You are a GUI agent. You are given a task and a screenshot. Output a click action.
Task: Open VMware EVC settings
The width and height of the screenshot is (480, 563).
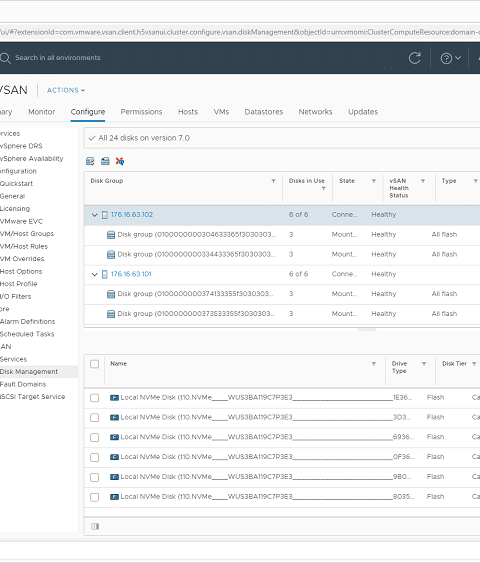click(22, 222)
